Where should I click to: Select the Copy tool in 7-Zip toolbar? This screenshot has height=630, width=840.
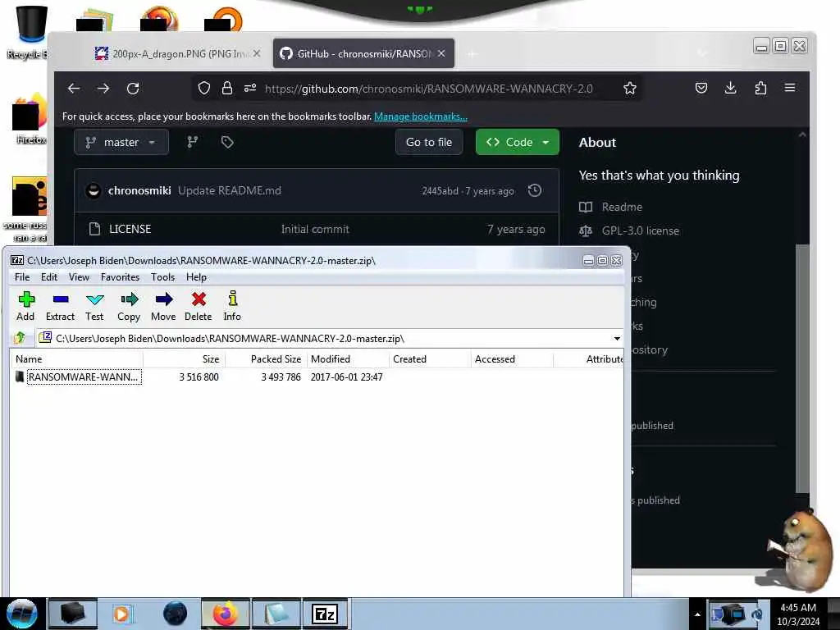[x=129, y=307]
